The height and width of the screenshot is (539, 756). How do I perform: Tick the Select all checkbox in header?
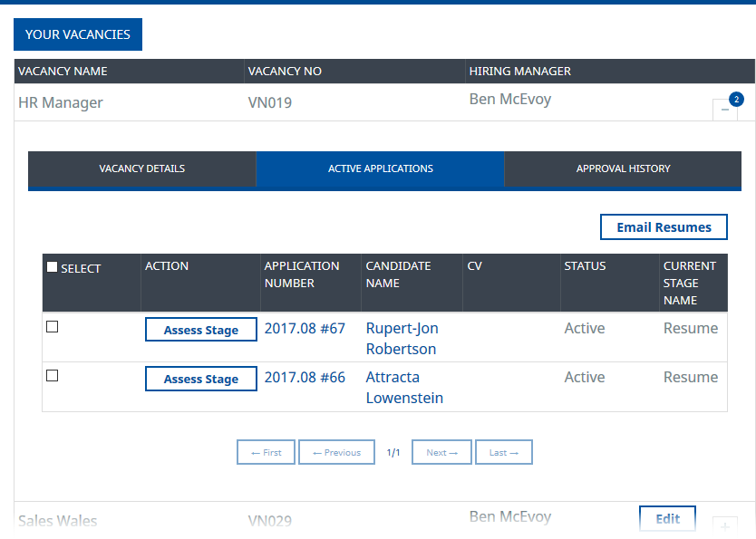tap(52, 267)
